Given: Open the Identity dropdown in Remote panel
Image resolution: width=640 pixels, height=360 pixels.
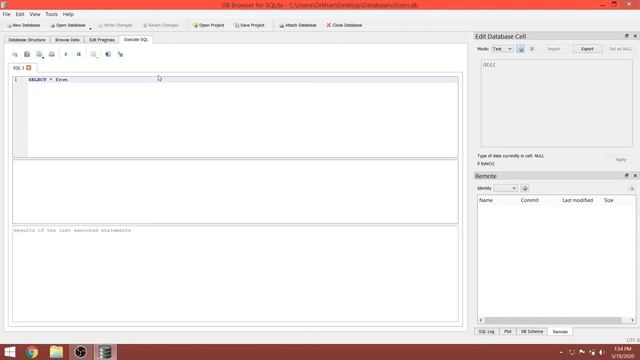Looking at the screenshot, I should coord(505,188).
